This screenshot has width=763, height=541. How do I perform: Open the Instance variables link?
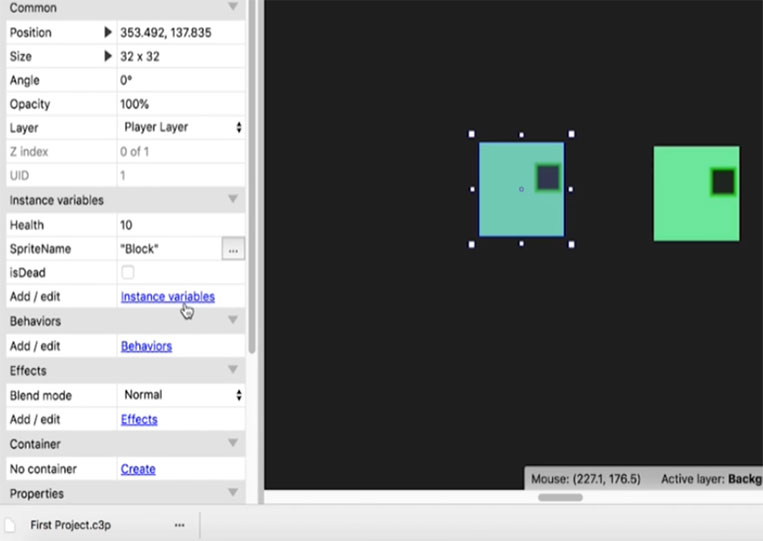pos(167,297)
